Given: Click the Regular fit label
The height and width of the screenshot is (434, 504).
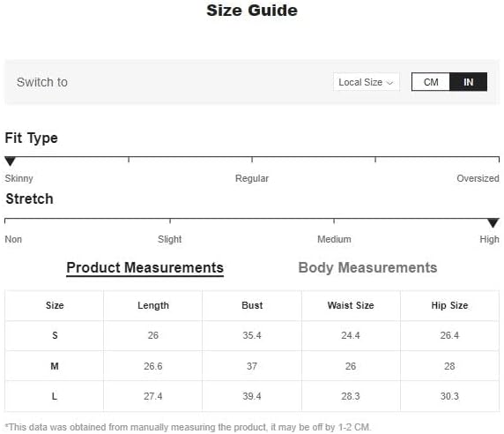Looking at the screenshot, I should (252, 178).
